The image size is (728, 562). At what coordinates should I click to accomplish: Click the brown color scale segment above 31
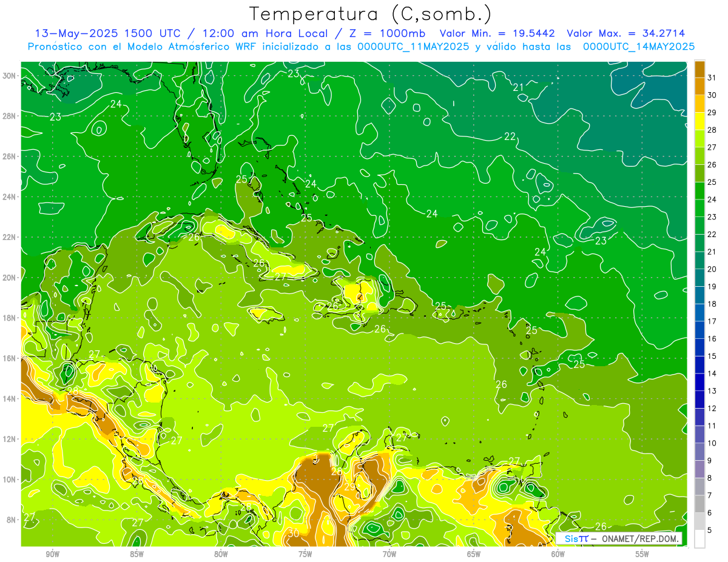(x=699, y=69)
